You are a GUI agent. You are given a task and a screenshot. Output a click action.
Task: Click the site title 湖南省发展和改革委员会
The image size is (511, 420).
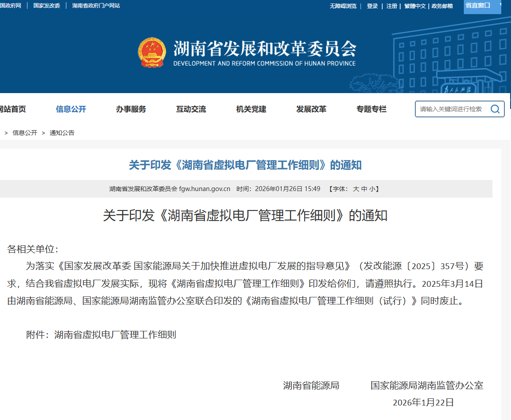(x=265, y=49)
